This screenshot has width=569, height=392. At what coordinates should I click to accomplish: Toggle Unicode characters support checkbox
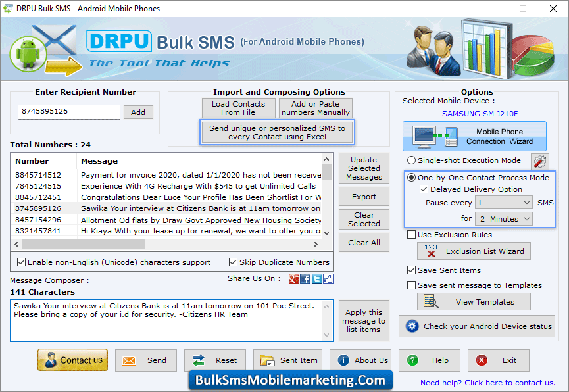[x=22, y=262]
